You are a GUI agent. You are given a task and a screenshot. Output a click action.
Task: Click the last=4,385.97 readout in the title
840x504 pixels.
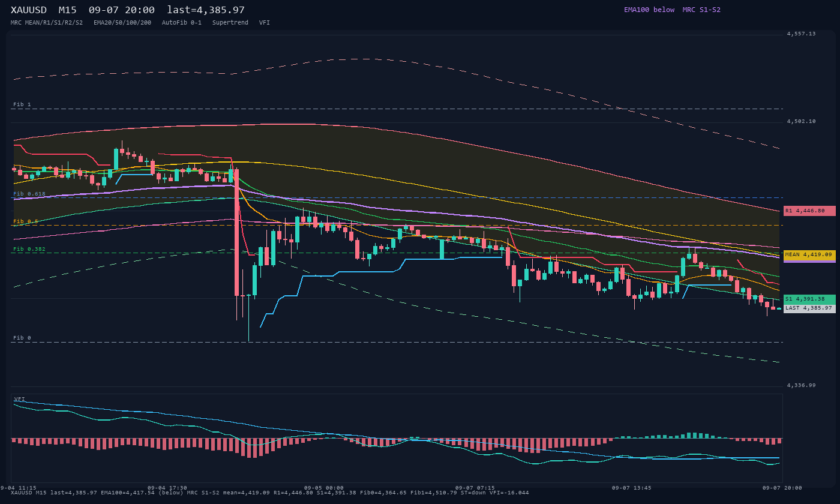(x=206, y=10)
